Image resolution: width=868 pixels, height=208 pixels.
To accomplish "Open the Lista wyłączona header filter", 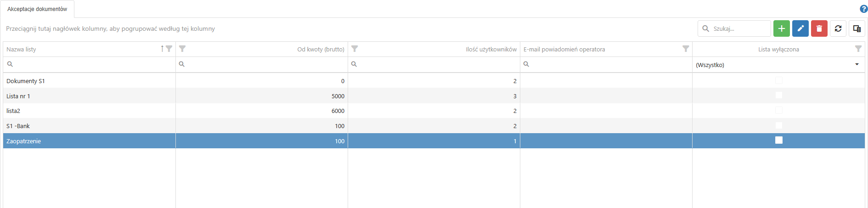I will 858,49.
